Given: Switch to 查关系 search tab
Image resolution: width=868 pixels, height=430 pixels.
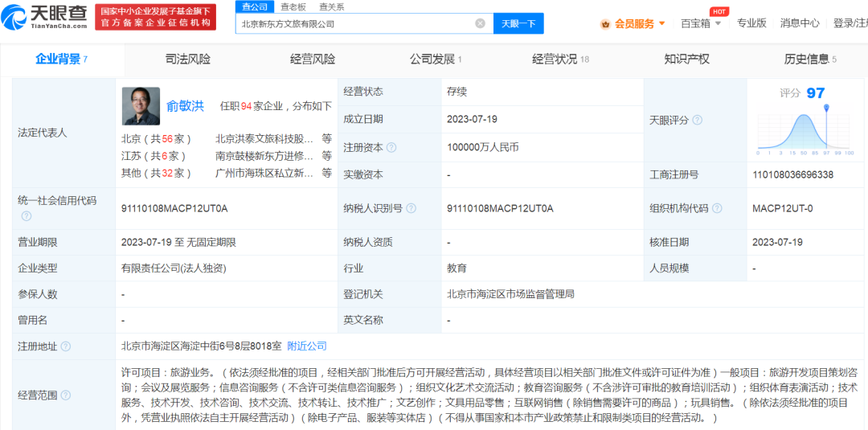Looking at the screenshot, I should point(332,6).
